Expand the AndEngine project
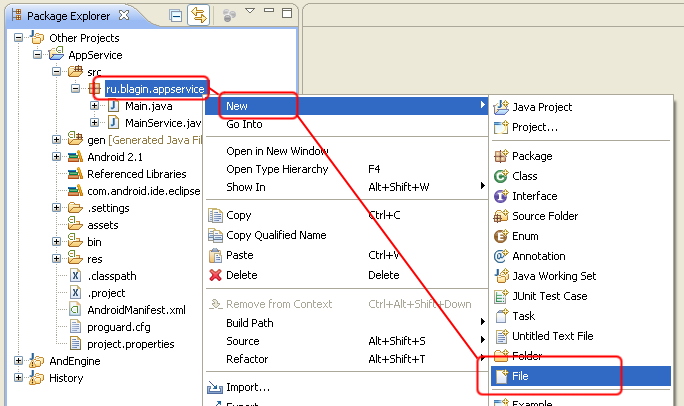 tap(18, 361)
